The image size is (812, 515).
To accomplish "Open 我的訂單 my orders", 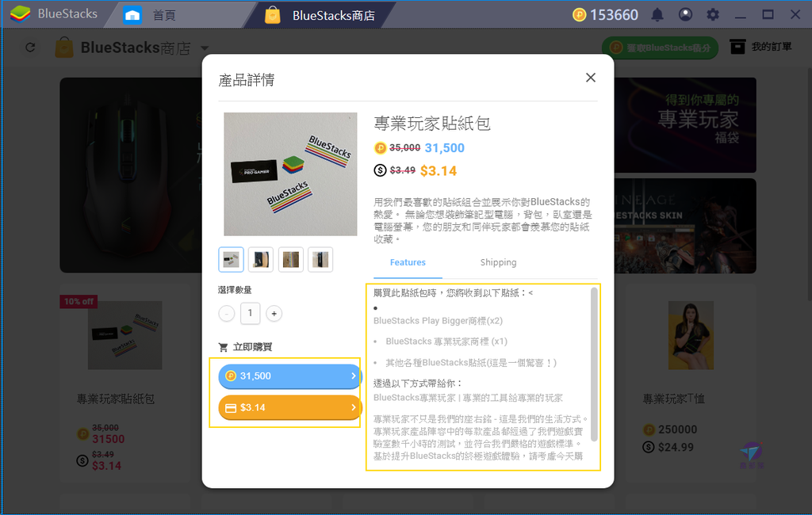I will click(x=760, y=47).
